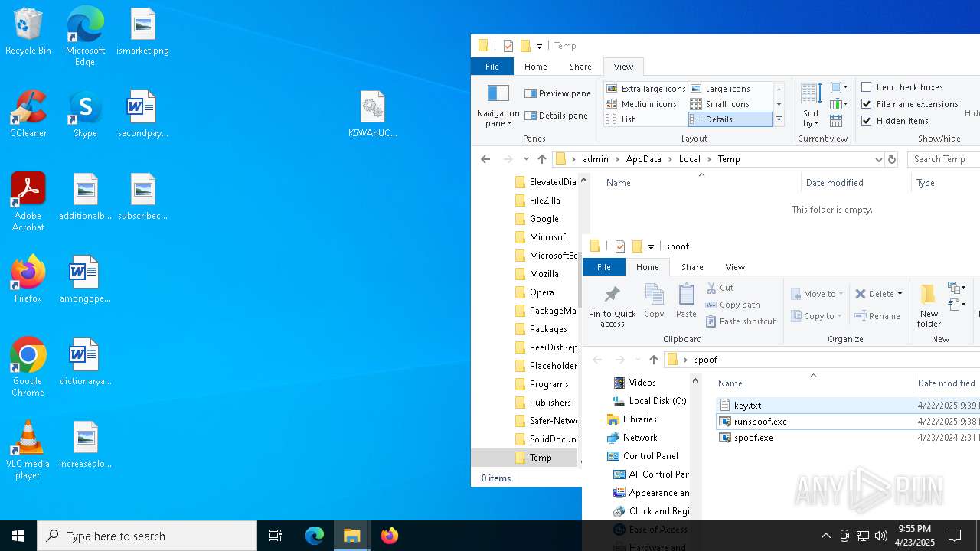Select ismarket.png desktop file
Viewport: 980px width, 551px height.
point(142,32)
